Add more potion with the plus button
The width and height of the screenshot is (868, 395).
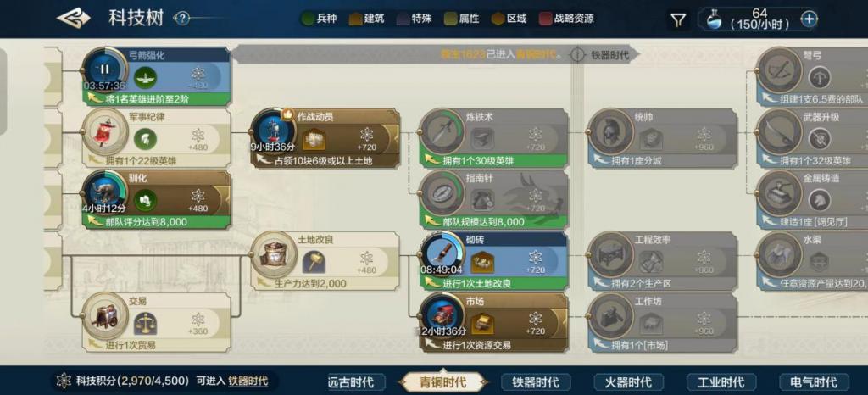[x=810, y=19]
